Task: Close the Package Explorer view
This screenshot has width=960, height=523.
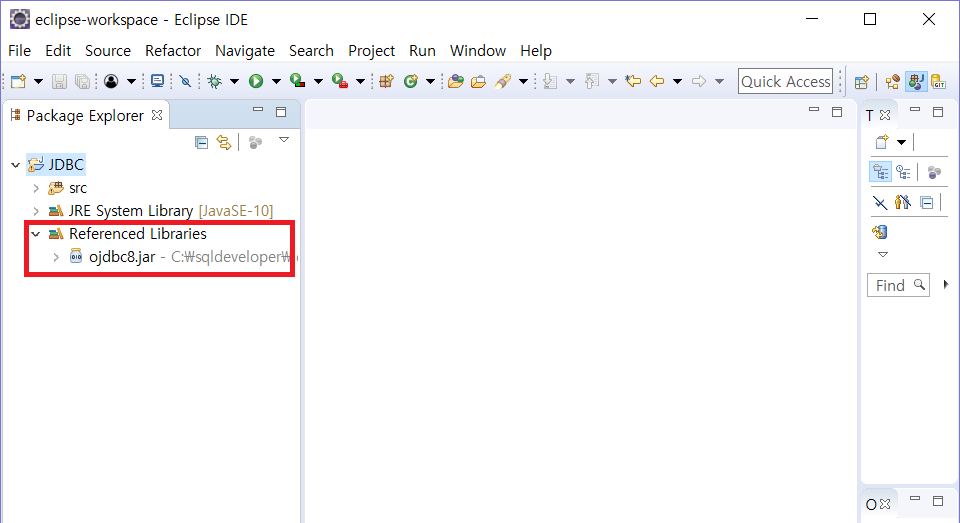Action: coord(157,115)
